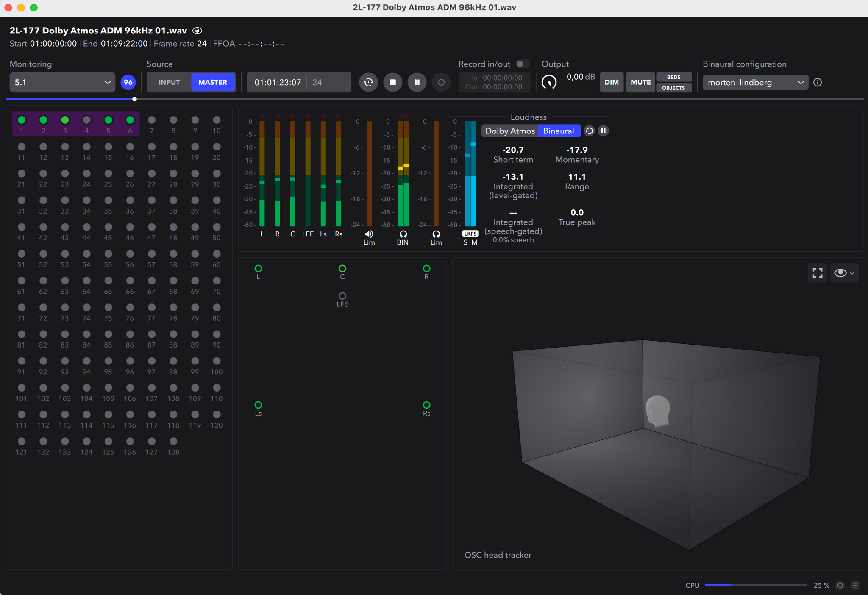
Task: Click the stop playback button
Action: pos(392,82)
